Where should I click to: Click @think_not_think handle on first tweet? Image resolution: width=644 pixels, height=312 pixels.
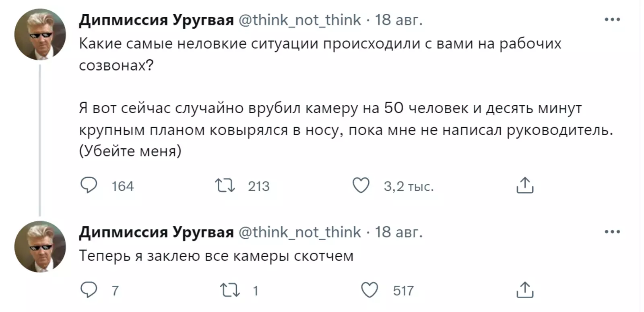click(300, 20)
